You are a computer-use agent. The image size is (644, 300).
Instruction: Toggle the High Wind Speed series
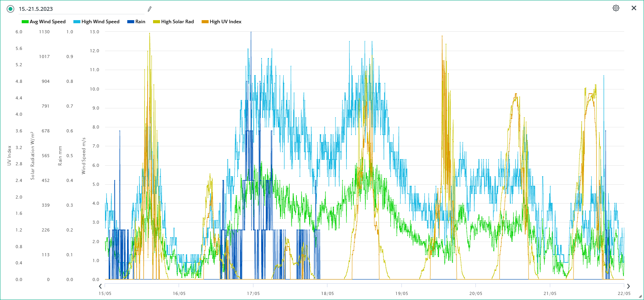[96, 22]
